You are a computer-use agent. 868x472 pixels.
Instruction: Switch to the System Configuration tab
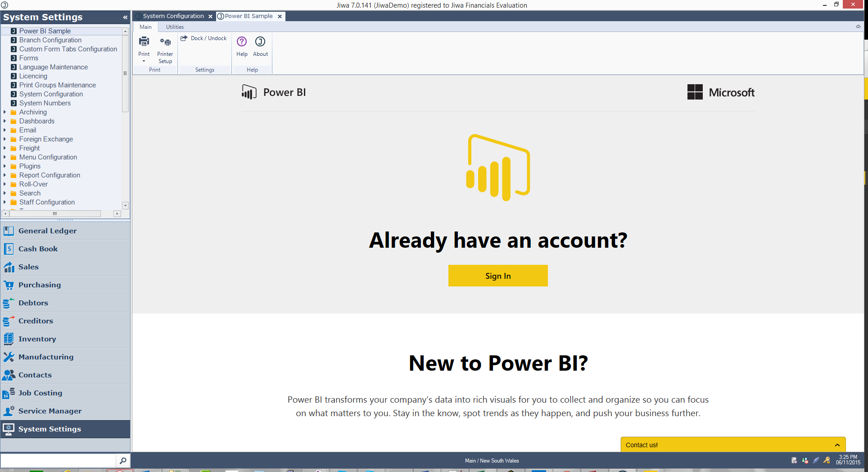[173, 16]
